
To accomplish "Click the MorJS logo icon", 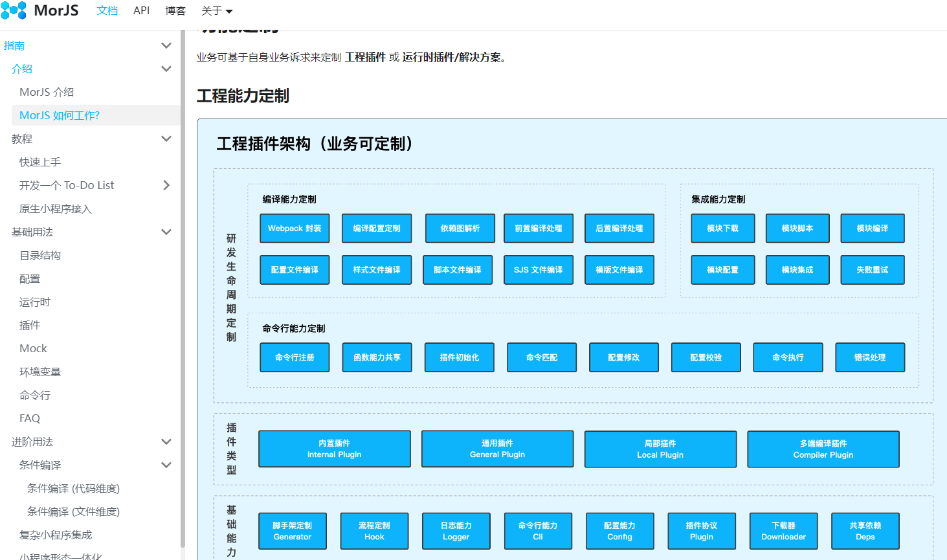I will coord(14,10).
